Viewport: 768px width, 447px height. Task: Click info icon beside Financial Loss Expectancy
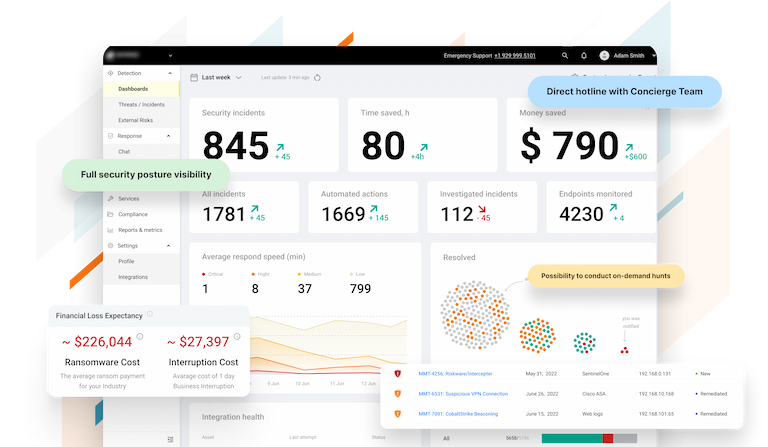click(x=150, y=314)
